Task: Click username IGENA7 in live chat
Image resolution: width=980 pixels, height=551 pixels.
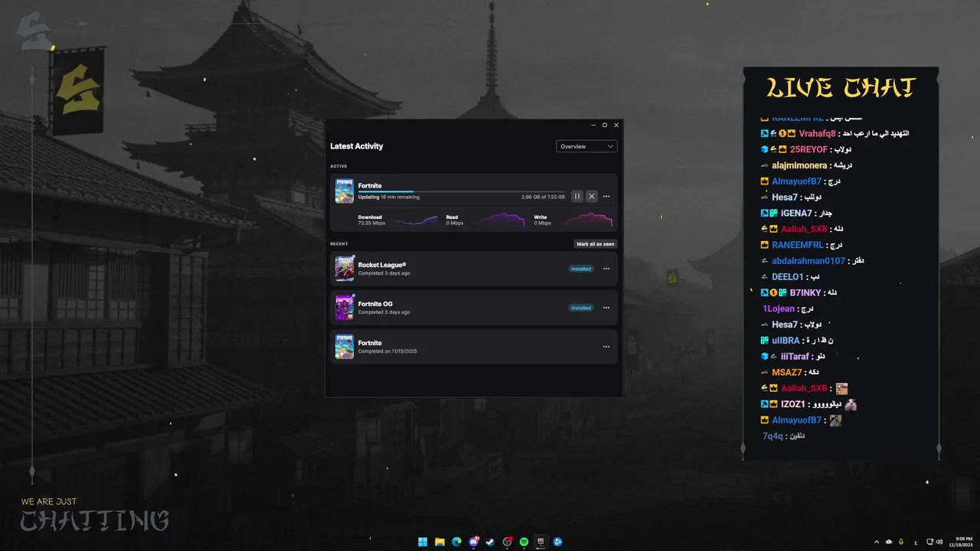Action: tap(796, 213)
